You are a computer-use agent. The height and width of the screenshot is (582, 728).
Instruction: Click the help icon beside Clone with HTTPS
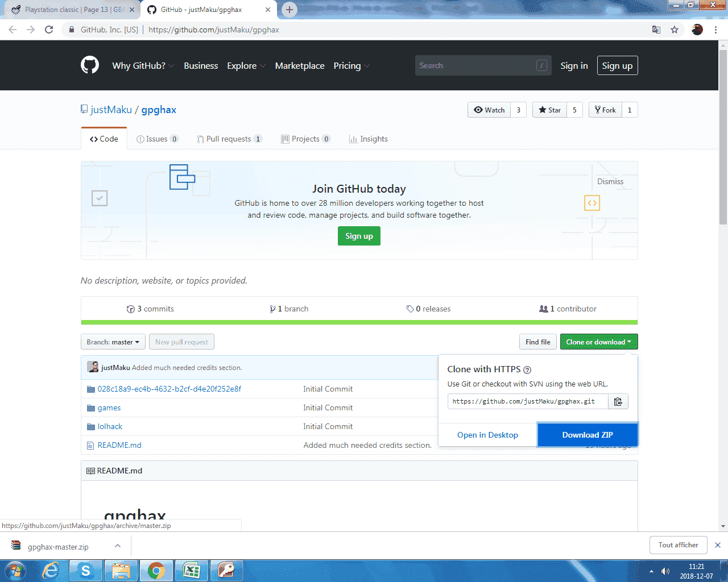pyautogui.click(x=527, y=369)
